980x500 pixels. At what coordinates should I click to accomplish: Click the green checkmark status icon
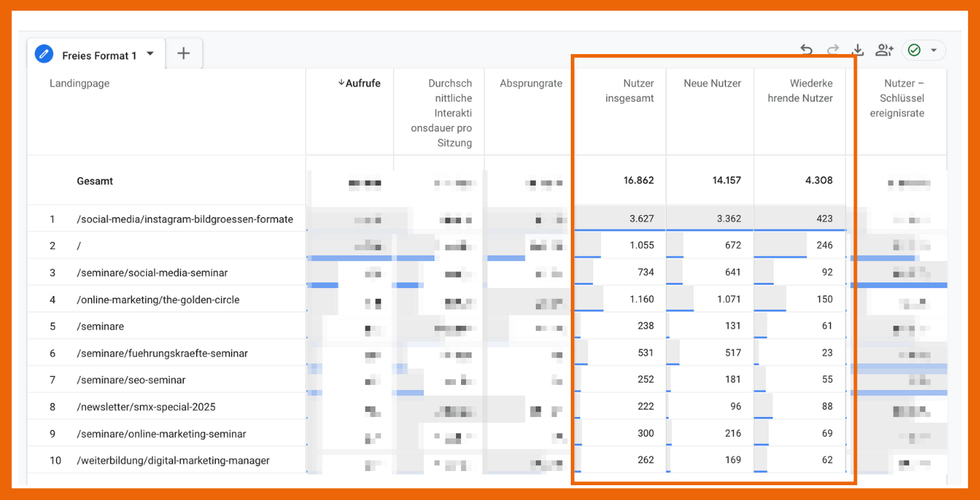[914, 50]
